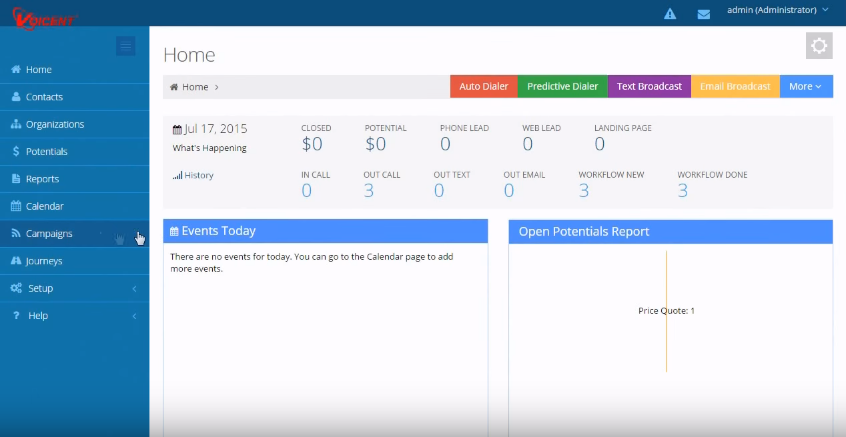Viewport: 846px width, 437px height.
Task: Click the Auto Dialer button
Action: coord(483,86)
